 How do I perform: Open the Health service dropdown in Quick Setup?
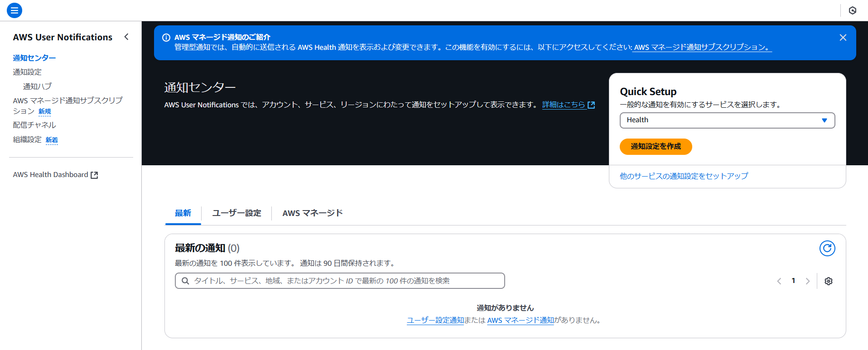pyautogui.click(x=727, y=120)
